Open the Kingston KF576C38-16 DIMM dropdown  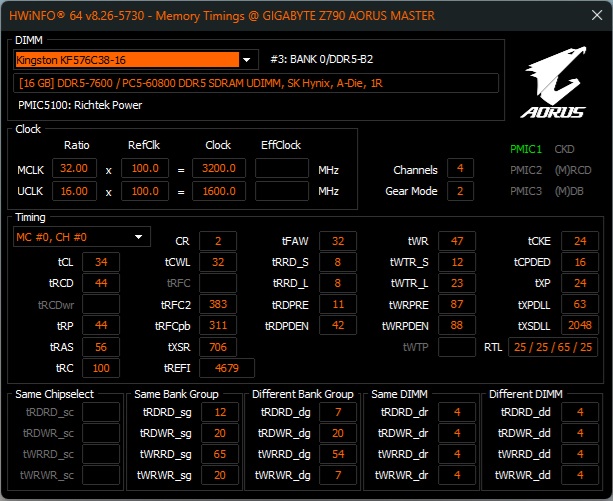136,60
